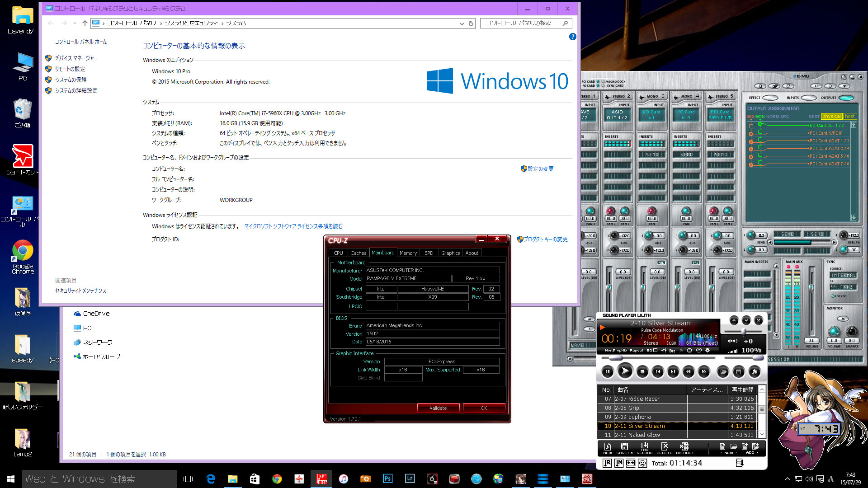
Task: Open the CPU tab in CPU-Z
Action: (x=338, y=253)
